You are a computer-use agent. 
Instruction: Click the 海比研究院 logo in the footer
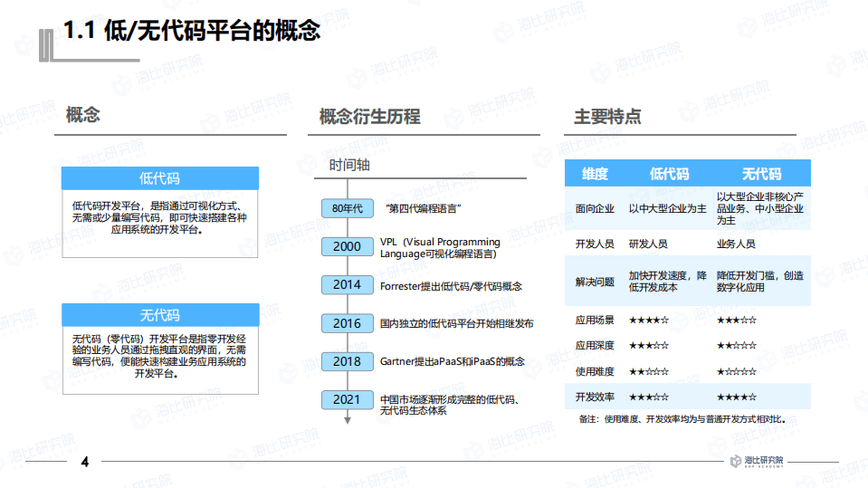[x=757, y=461]
